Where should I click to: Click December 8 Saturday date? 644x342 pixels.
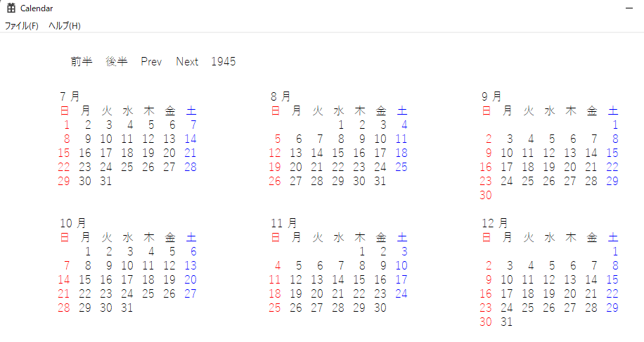click(x=615, y=265)
